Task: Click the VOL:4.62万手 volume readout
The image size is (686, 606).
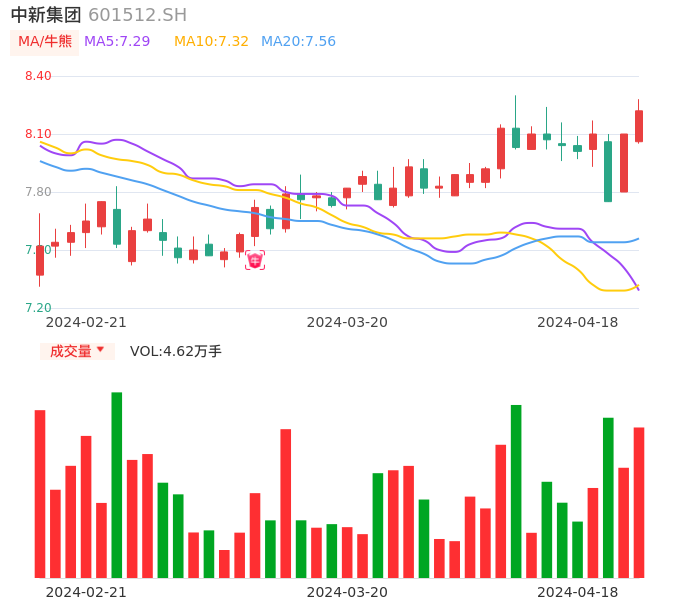Action: pos(176,351)
